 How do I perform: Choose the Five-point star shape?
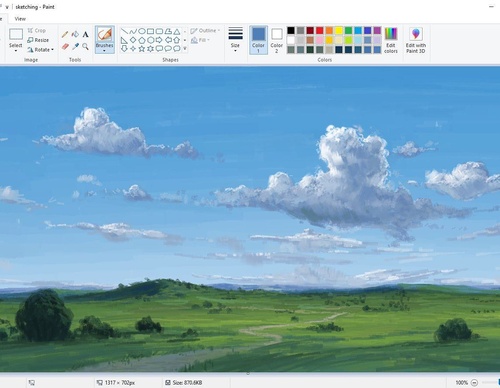point(142,49)
